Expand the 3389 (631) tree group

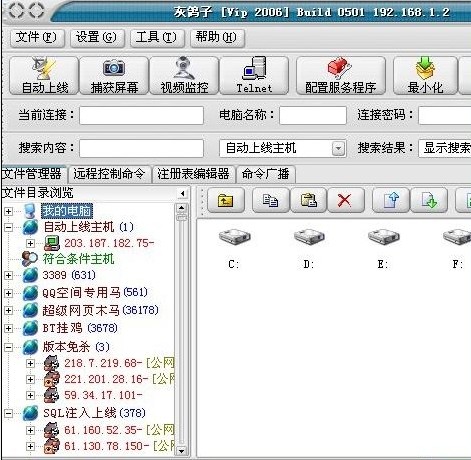(8, 275)
